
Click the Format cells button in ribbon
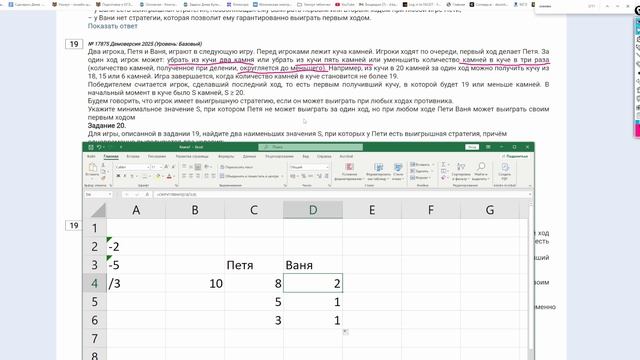(x=420, y=178)
